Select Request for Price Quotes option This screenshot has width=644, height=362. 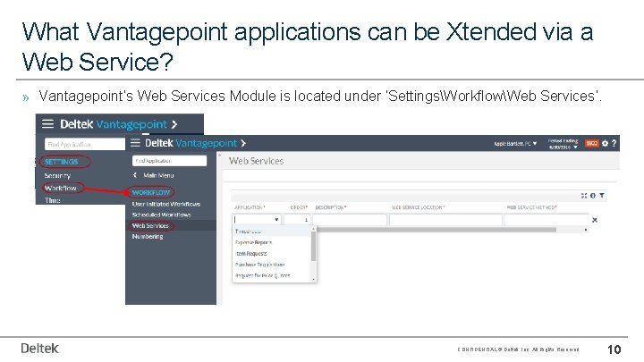[x=271, y=276]
